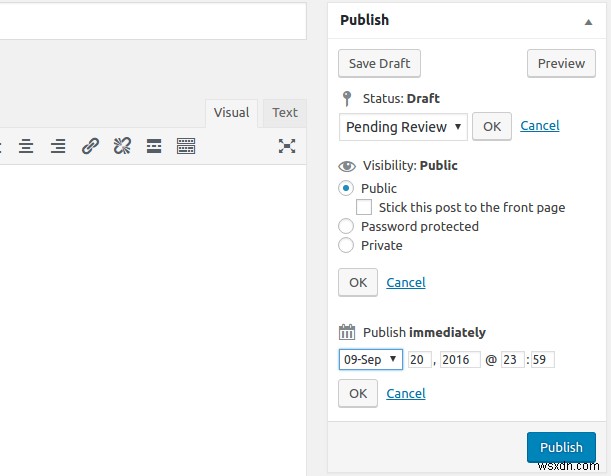The width and height of the screenshot is (611, 476).
Task: Click the minute field showing 59
Action: (x=542, y=359)
